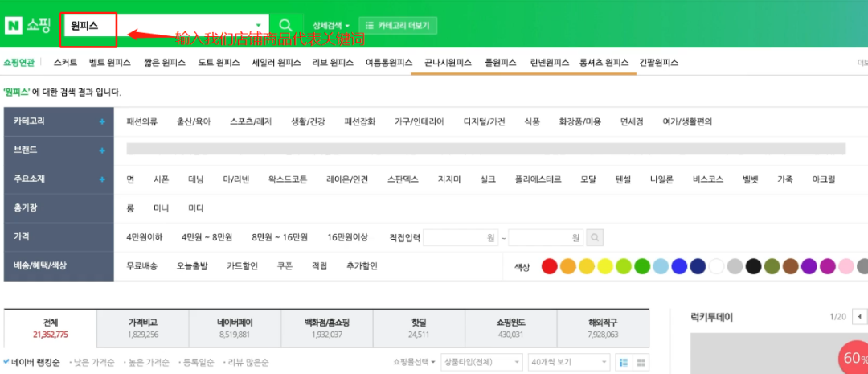This screenshot has width=868, height=374.
Task: Select the 쇼핑윈도 tab
Action: 510,329
